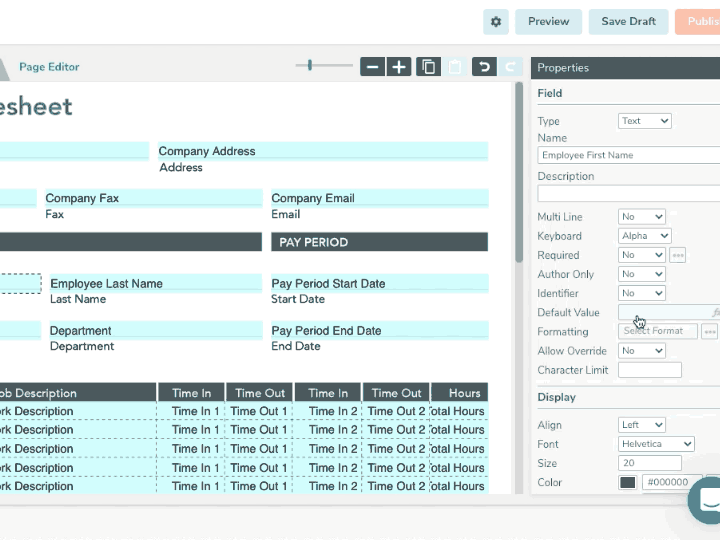
Task: Open the settings gear icon
Action: [495, 22]
